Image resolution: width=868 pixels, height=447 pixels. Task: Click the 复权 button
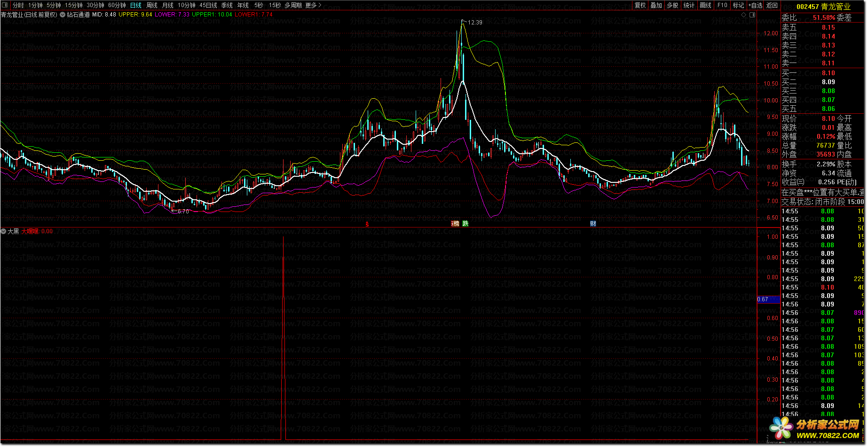click(x=640, y=5)
